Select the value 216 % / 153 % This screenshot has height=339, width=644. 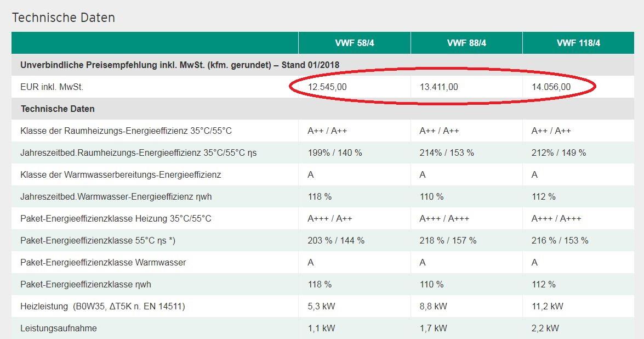click(560, 241)
